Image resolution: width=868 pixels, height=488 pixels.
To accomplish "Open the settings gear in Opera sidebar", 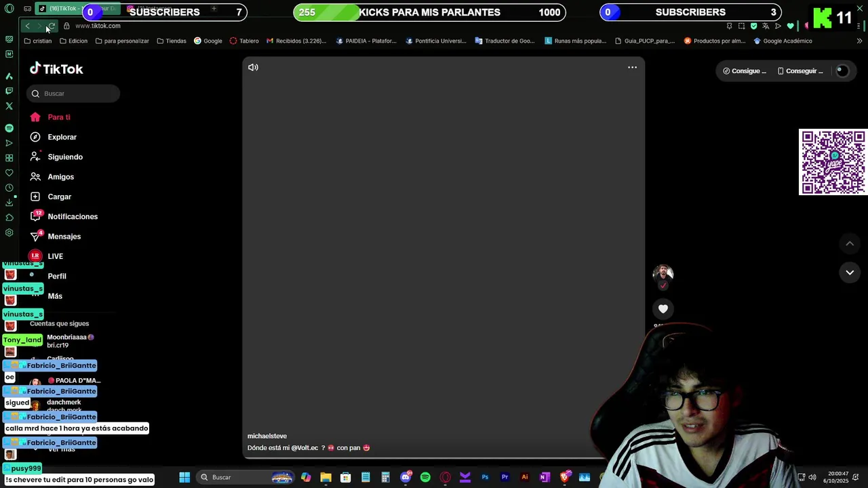I will coord(9,232).
